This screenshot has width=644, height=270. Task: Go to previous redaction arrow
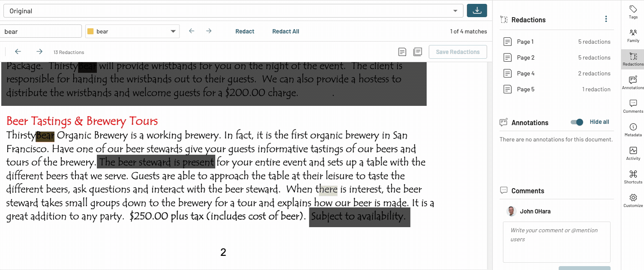click(18, 51)
